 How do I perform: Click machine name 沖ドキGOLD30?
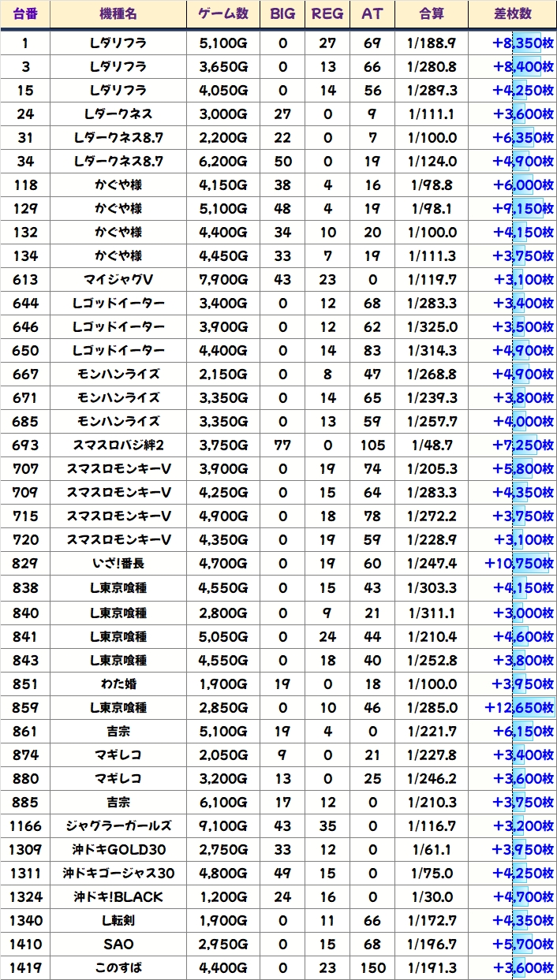click(x=118, y=849)
